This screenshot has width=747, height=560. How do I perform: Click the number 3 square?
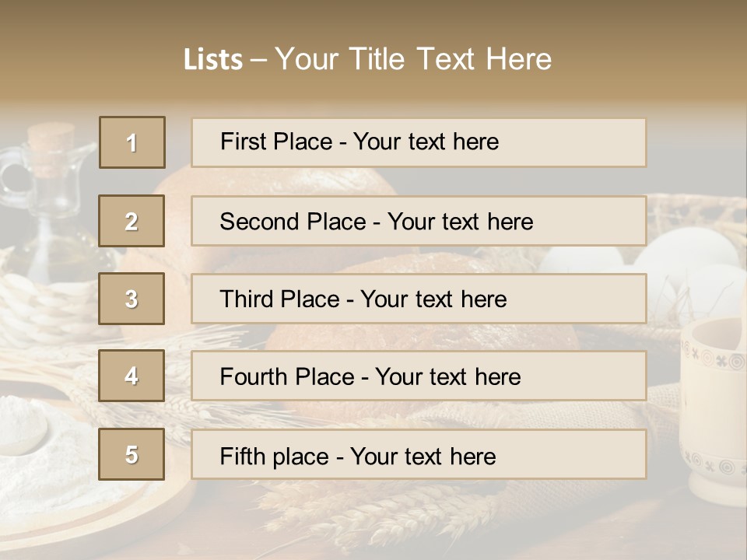coord(132,299)
